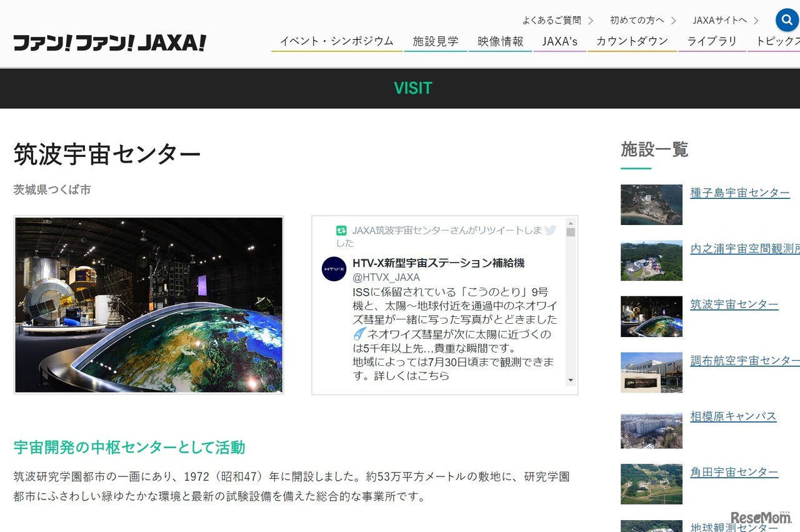The height and width of the screenshot is (532, 800).
Task: Click the Twitter bird icon in the tweet
Action: (x=550, y=231)
